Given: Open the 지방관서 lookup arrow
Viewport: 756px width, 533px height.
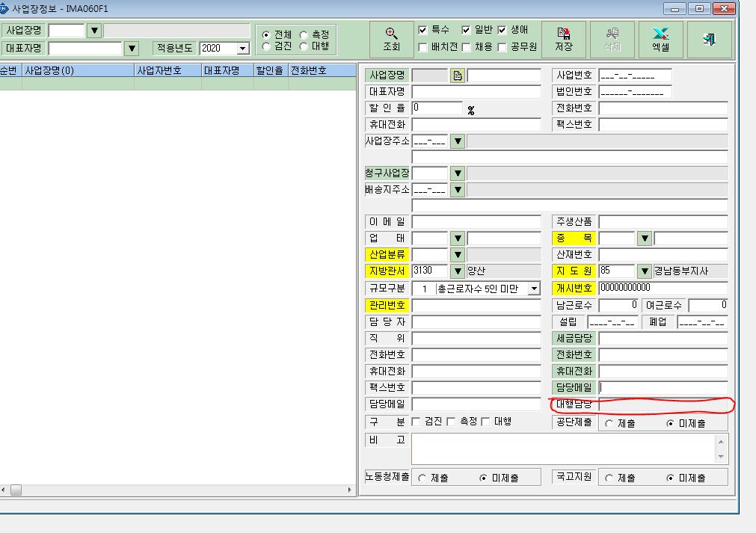Looking at the screenshot, I should pyautogui.click(x=457, y=271).
